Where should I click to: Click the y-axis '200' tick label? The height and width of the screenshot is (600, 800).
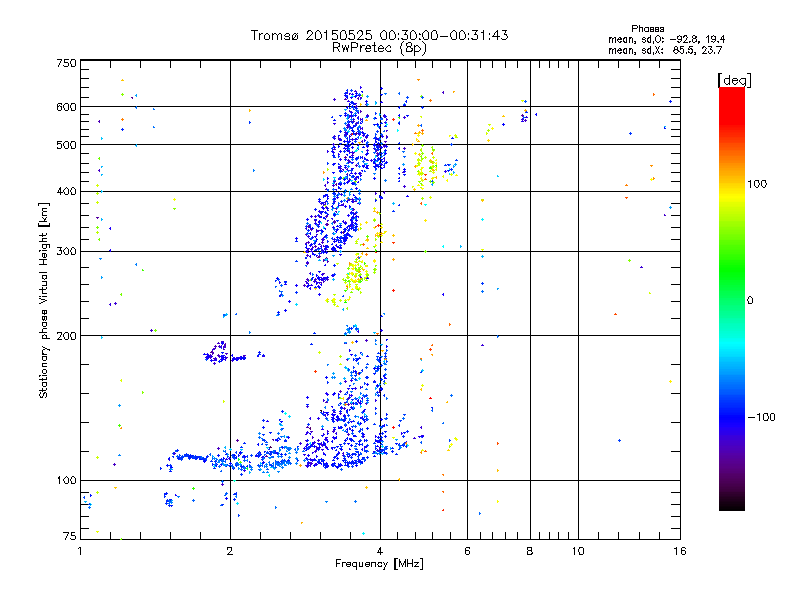pyautogui.click(x=67, y=336)
